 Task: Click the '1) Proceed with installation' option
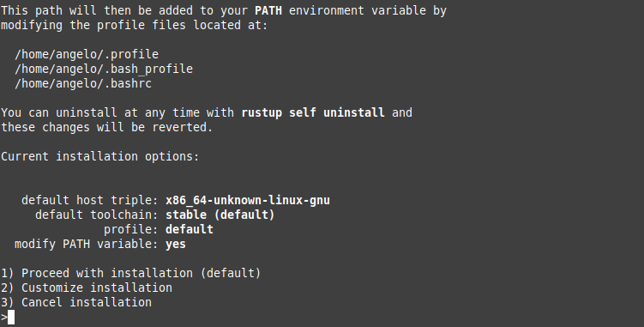pos(130,273)
